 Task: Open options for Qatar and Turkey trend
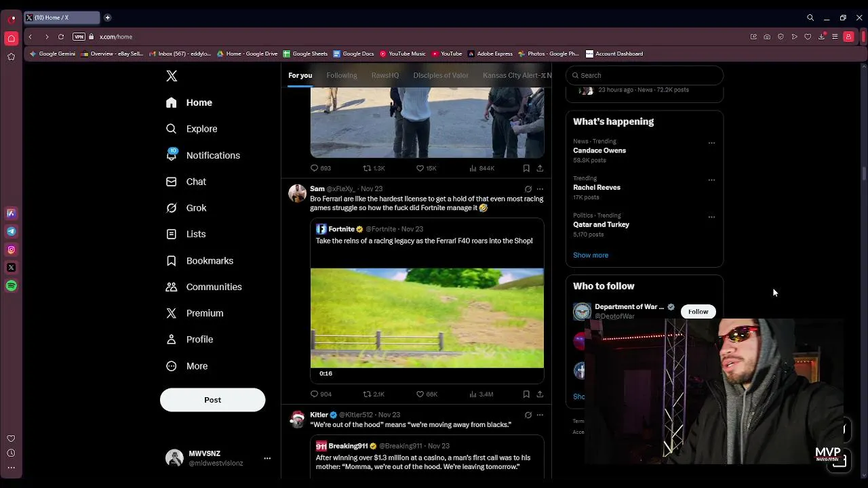click(711, 217)
